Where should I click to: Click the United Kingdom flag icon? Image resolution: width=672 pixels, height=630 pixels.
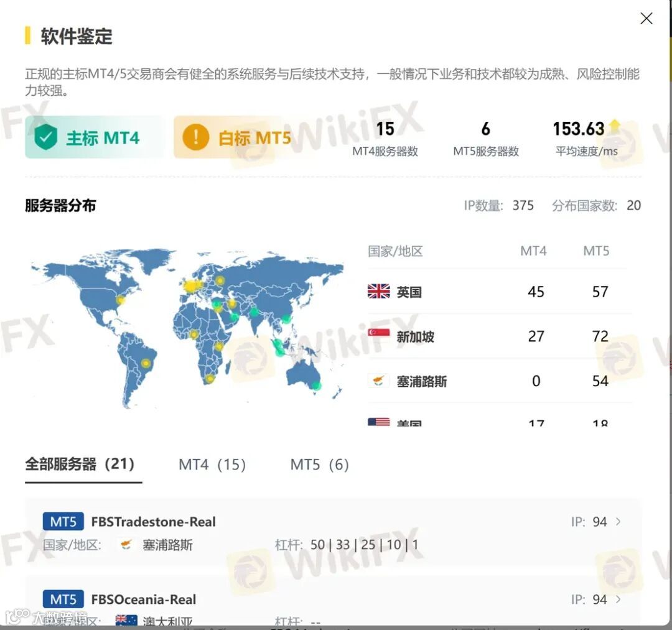click(379, 291)
